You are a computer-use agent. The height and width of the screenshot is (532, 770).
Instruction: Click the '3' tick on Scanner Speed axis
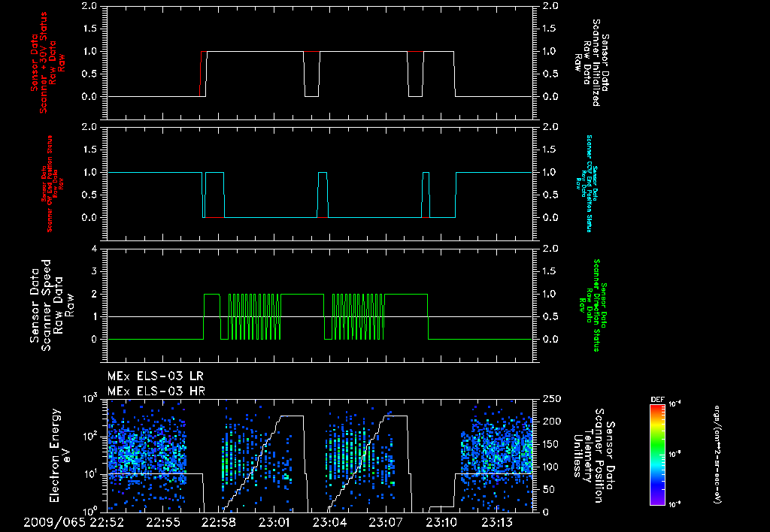point(94,271)
